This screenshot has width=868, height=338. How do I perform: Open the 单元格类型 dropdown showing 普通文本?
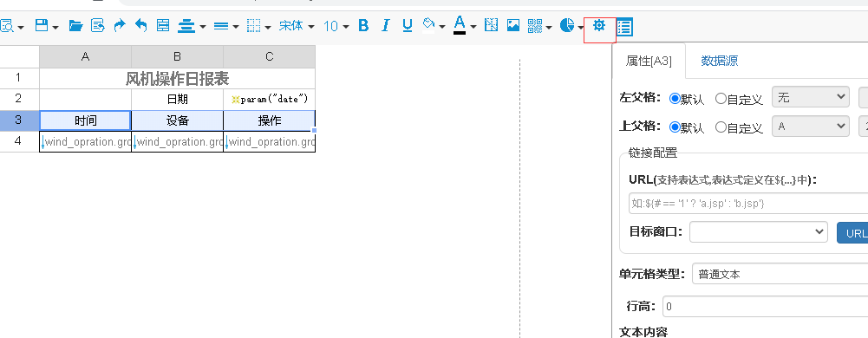pos(780,274)
